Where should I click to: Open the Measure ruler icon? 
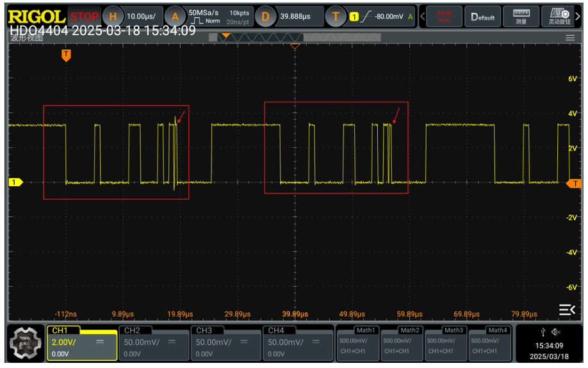[521, 16]
